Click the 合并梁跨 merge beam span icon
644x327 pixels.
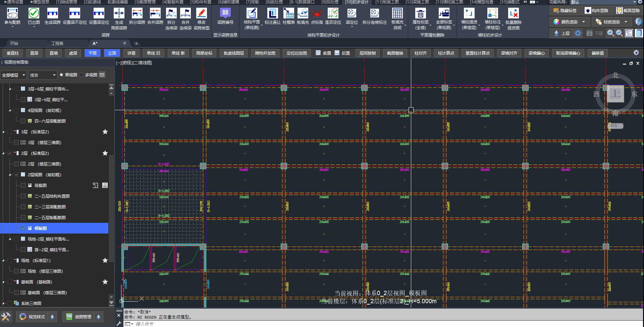(x=155, y=14)
